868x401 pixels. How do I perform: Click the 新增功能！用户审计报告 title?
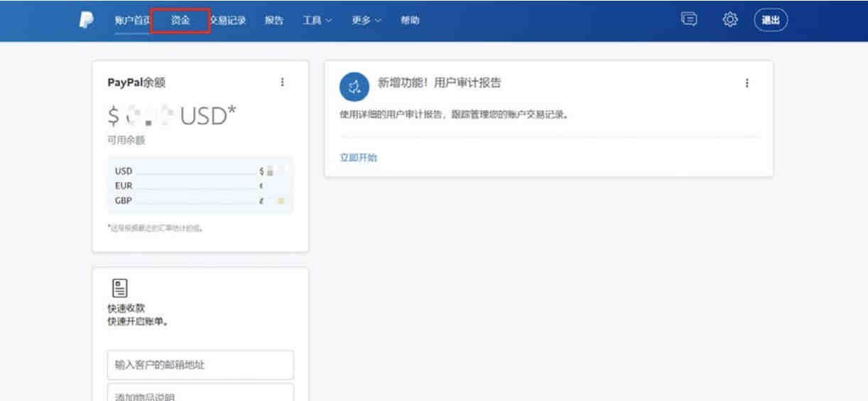pyautogui.click(x=439, y=83)
